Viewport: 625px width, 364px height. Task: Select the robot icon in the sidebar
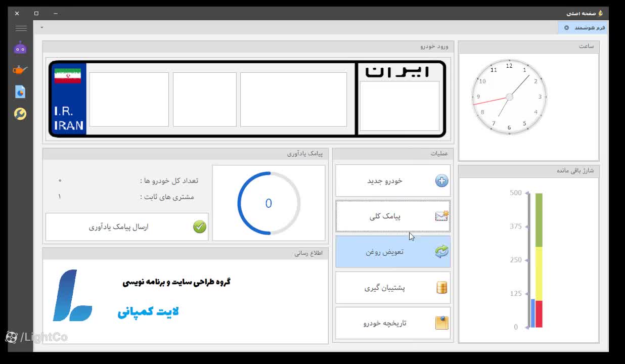click(x=20, y=47)
